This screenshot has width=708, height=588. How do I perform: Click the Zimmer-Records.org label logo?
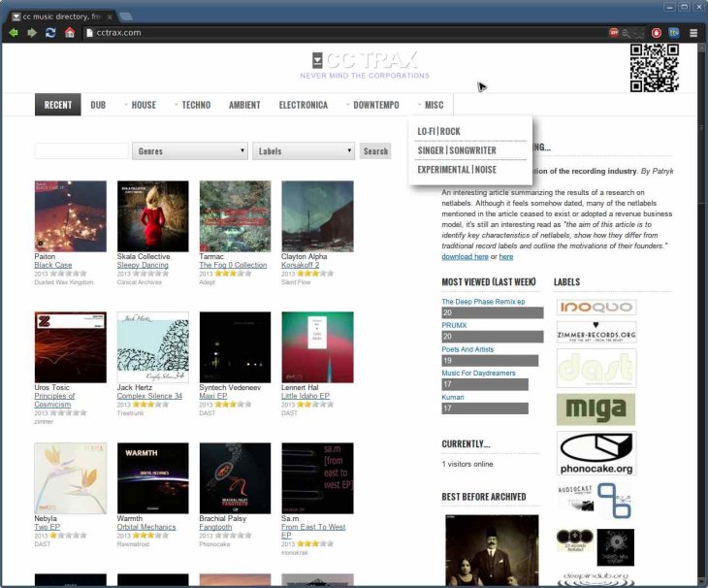tap(595, 333)
